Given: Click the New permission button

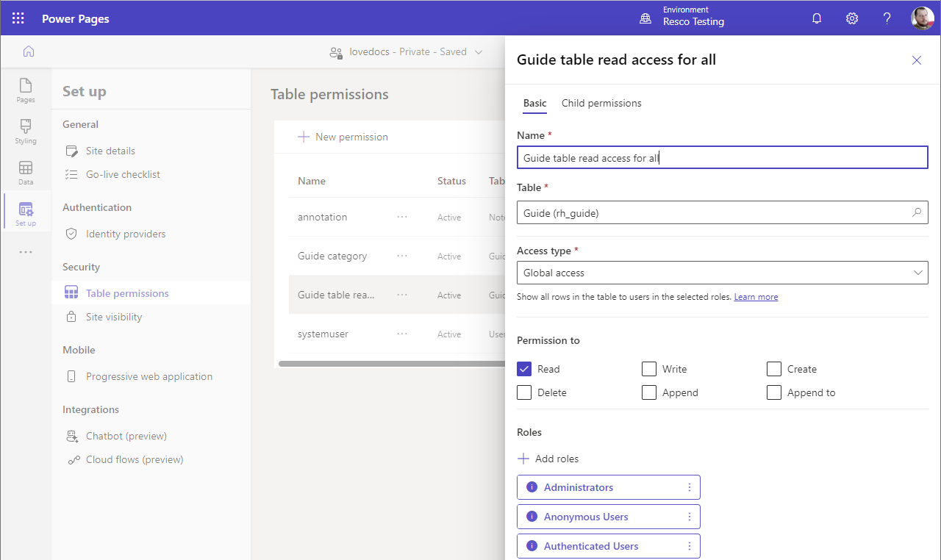Looking at the screenshot, I should pos(343,137).
